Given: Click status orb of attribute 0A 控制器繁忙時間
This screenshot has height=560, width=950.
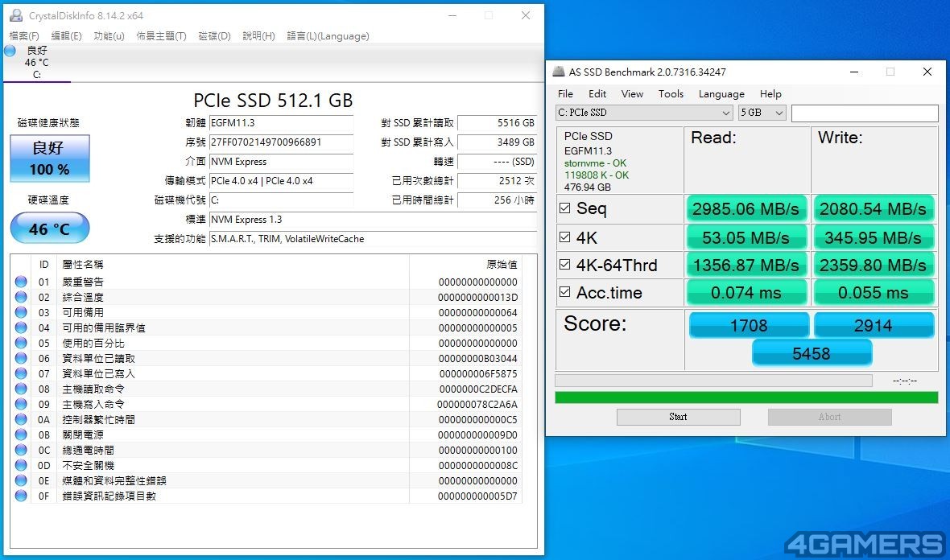Looking at the screenshot, I should (21, 419).
